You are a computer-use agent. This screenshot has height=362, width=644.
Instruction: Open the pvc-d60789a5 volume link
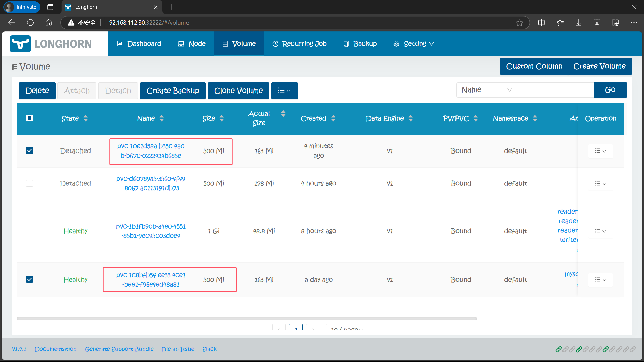pyautogui.click(x=151, y=183)
